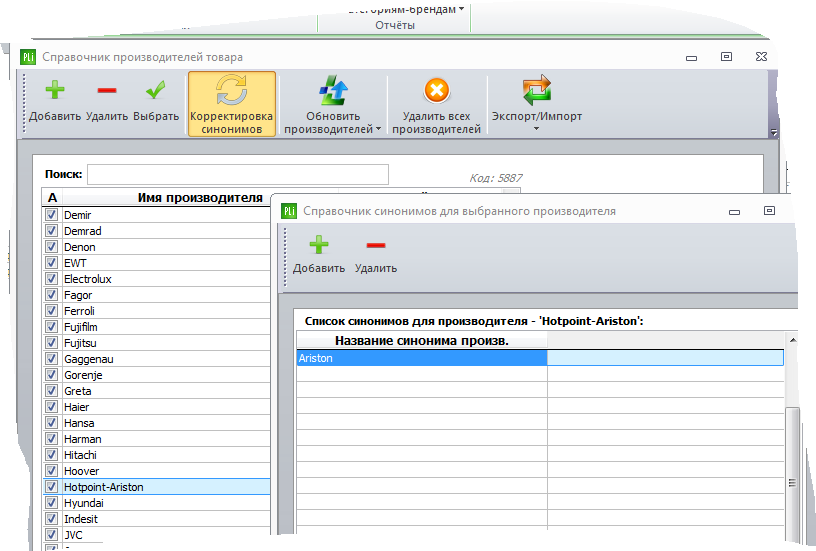
Task: Toggle checkbox for Electrolux
Action: 52,278
